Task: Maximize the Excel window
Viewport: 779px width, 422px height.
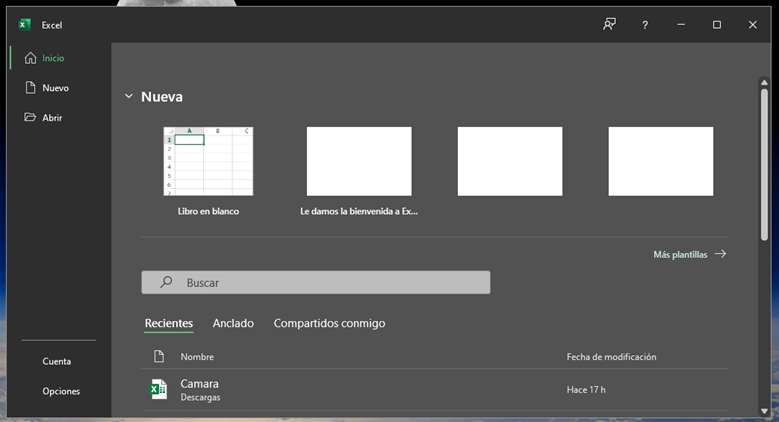Action: pyautogui.click(x=717, y=24)
